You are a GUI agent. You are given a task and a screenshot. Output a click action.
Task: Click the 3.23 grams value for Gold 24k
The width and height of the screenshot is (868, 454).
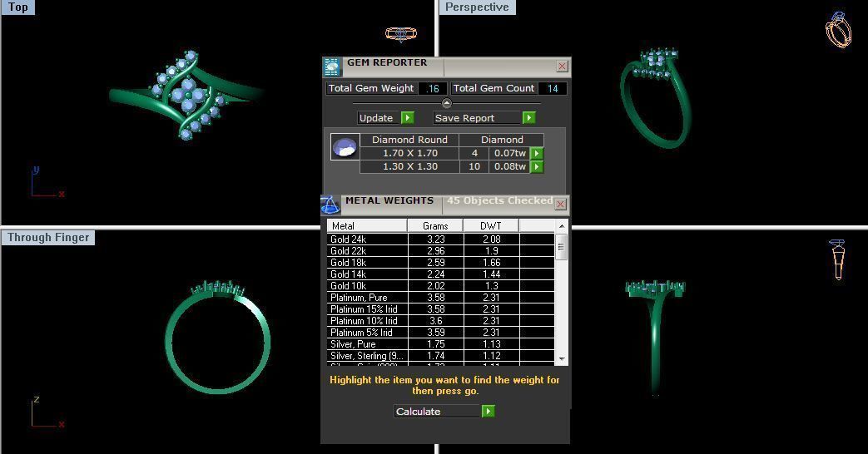click(435, 239)
